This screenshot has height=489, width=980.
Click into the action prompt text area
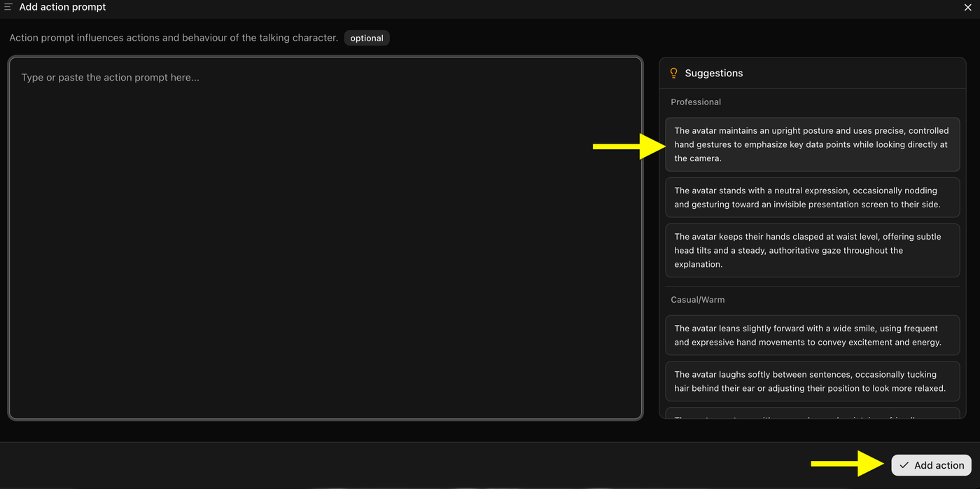pos(325,238)
